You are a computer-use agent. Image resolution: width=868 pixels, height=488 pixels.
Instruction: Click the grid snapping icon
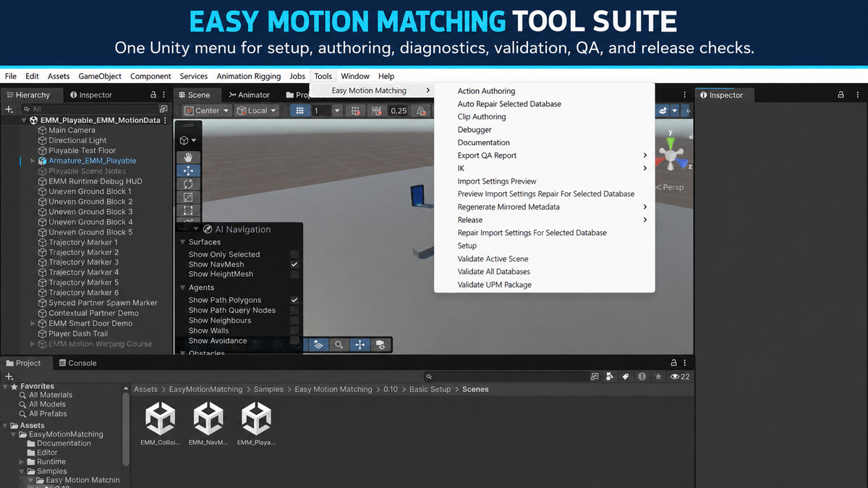pos(354,111)
